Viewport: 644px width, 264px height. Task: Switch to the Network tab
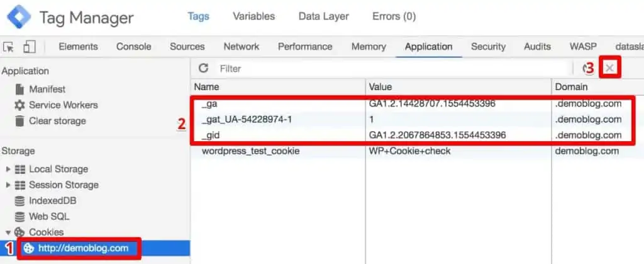pos(241,47)
